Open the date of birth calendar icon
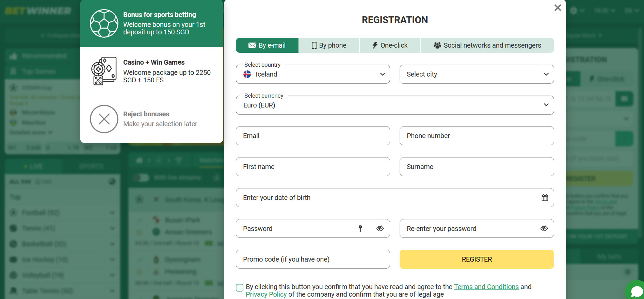The width and height of the screenshot is (644, 299). coord(545,198)
